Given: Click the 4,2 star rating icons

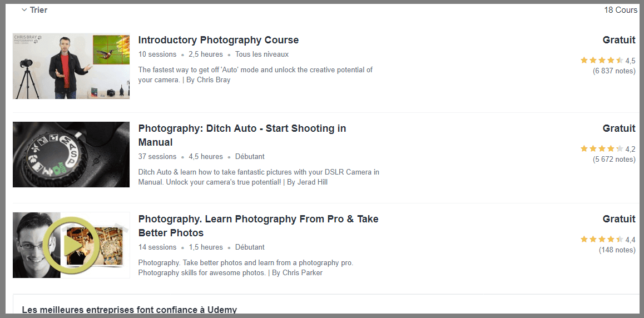Looking at the screenshot, I should coord(601,148).
